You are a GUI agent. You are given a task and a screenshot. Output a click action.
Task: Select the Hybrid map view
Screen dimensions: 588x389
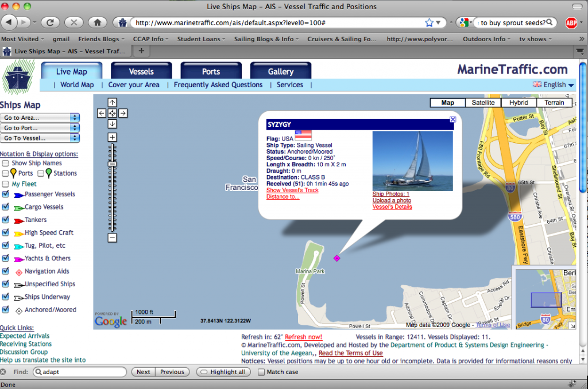point(519,103)
